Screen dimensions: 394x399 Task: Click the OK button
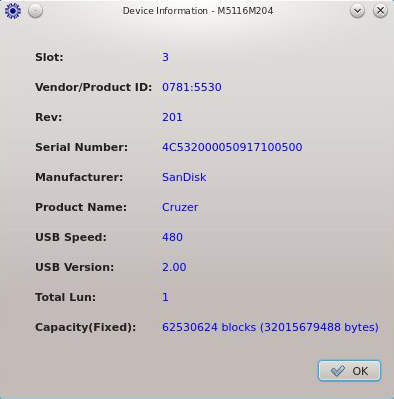click(x=349, y=370)
